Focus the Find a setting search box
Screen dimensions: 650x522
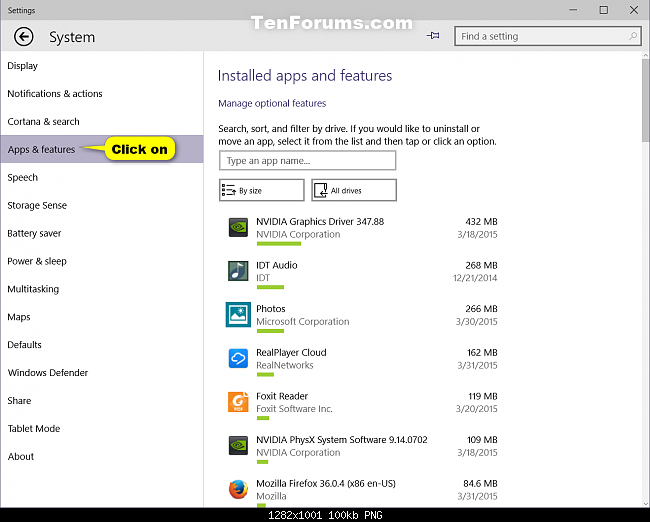[x=548, y=36]
